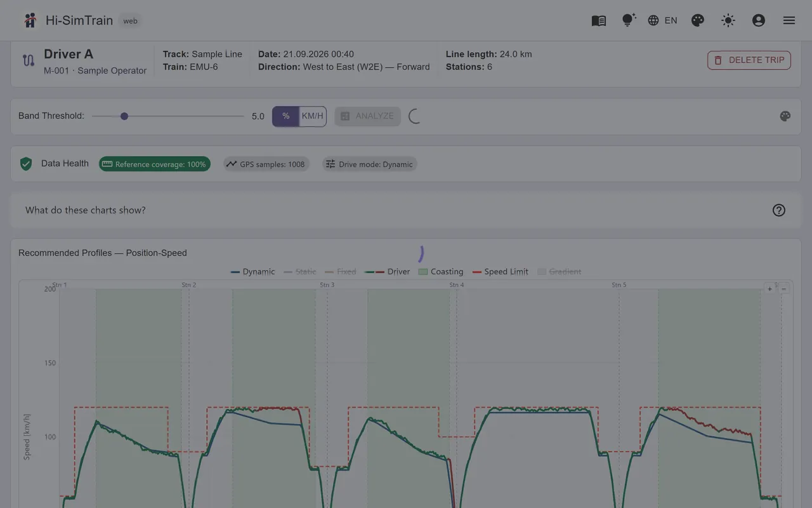Viewport: 812px width, 508px height.
Task: Click the ANALYZE button
Action: pyautogui.click(x=368, y=116)
